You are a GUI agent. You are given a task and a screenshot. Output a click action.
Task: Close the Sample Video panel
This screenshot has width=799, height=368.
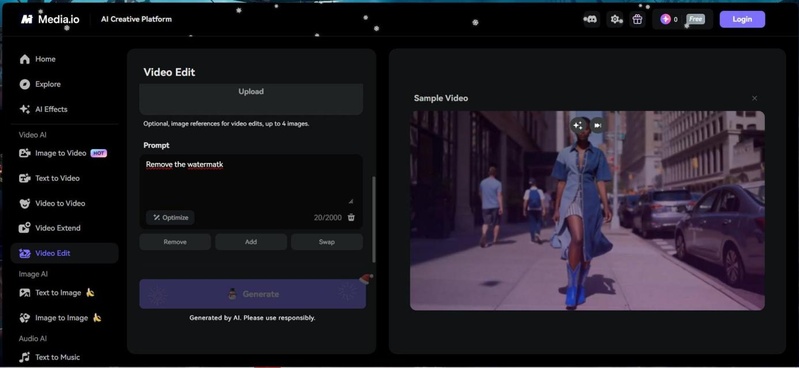tap(755, 98)
